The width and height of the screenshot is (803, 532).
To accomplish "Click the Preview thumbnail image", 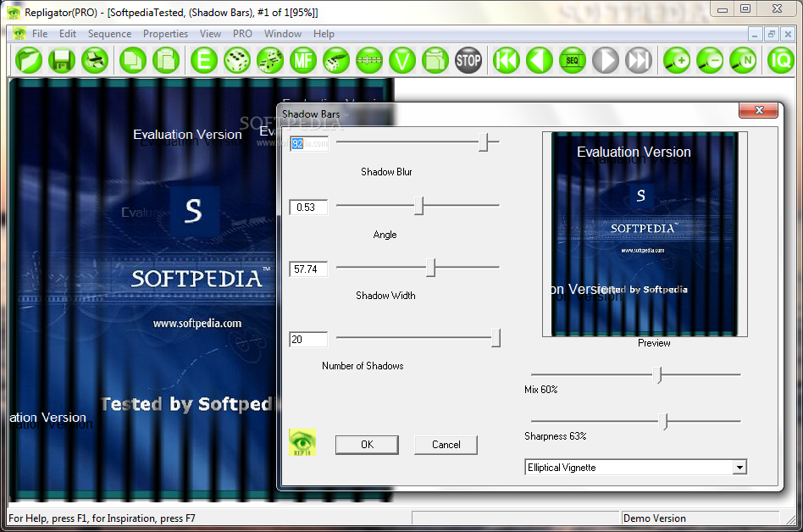I will coord(645,234).
